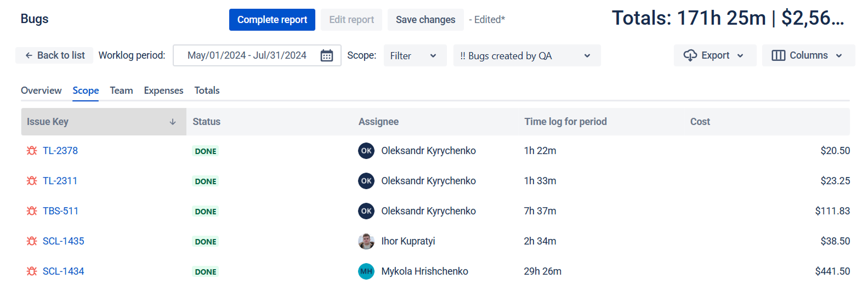Screen dimensions: 868x290
Task: Click assignee name Ihor Kupratyi
Action: point(408,241)
